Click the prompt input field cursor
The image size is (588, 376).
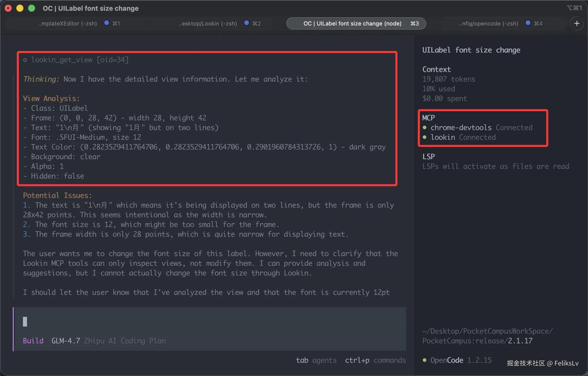[x=25, y=322]
